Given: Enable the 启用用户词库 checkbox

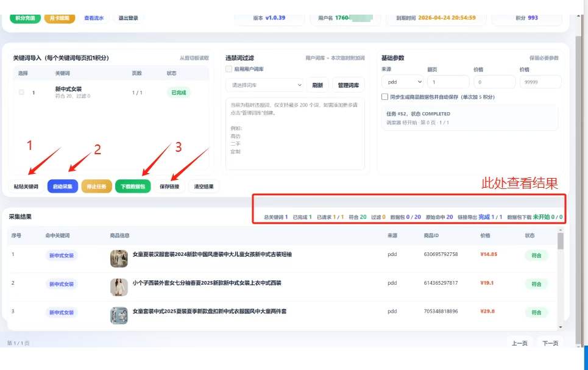Looking at the screenshot, I should [228, 69].
